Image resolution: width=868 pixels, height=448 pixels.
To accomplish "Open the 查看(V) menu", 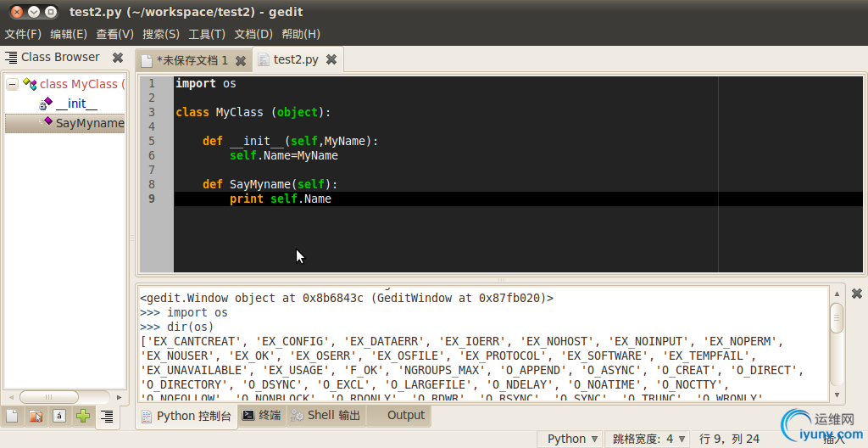I will point(114,35).
